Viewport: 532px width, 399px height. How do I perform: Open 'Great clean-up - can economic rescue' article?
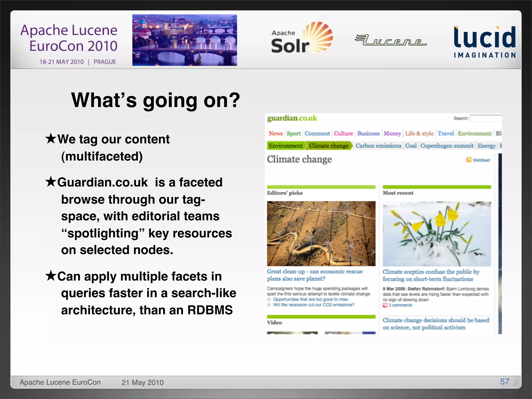[315, 275]
